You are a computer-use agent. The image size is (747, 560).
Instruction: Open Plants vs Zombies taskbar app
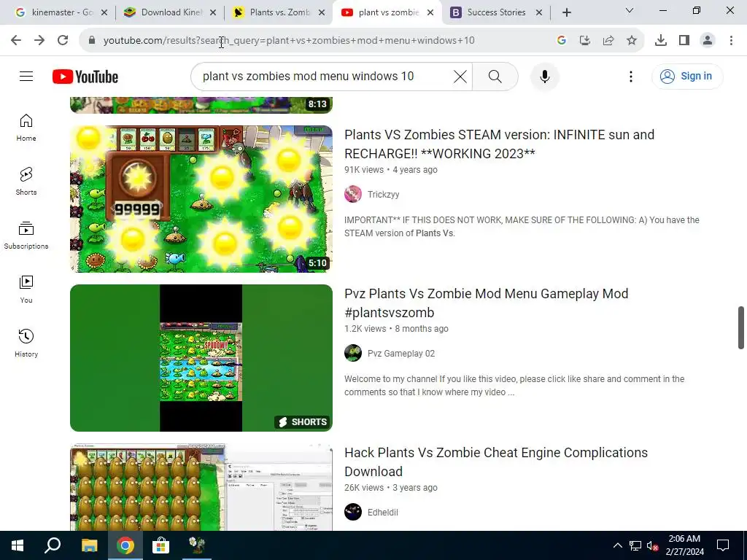[x=196, y=545]
